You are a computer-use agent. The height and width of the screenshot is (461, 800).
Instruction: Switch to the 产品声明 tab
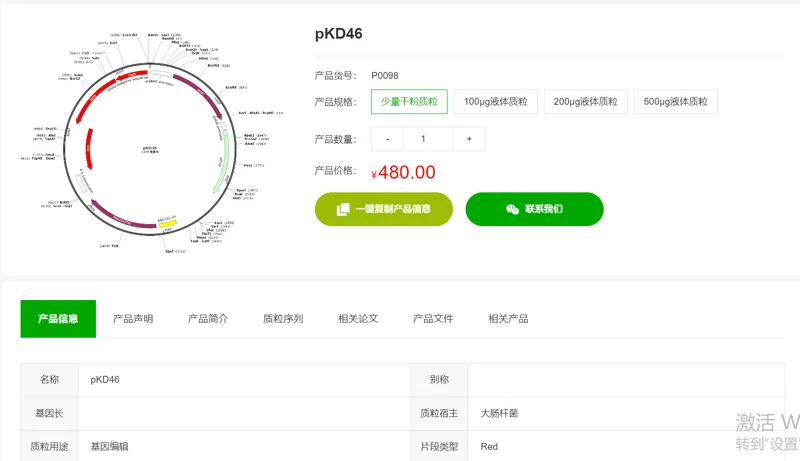click(133, 319)
